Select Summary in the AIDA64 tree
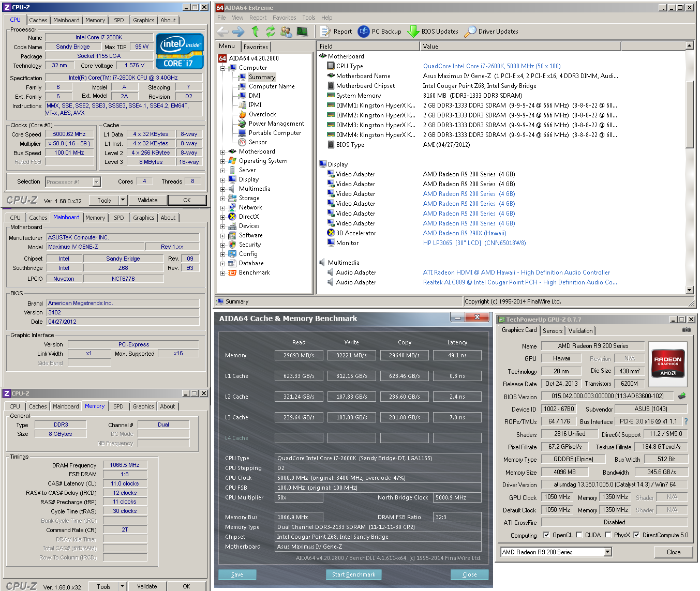 (x=262, y=77)
